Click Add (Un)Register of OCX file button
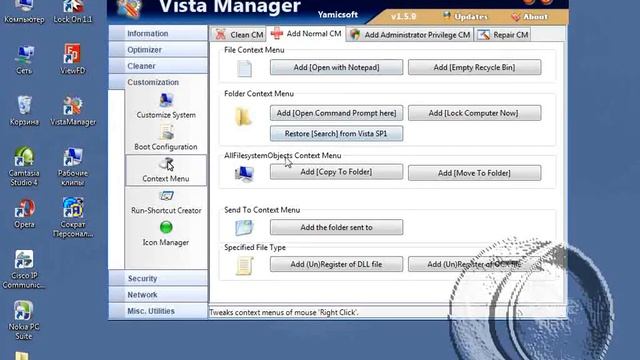 click(x=474, y=264)
